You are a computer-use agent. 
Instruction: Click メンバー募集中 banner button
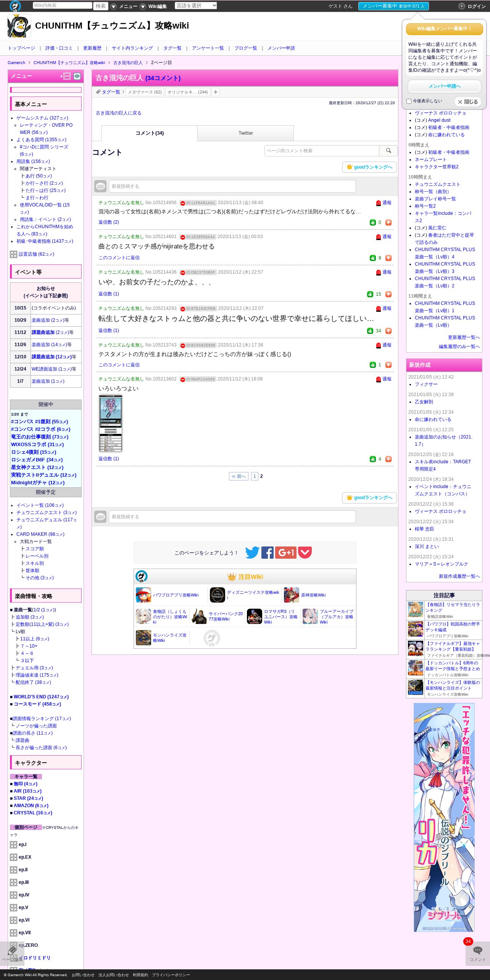coord(393,6)
